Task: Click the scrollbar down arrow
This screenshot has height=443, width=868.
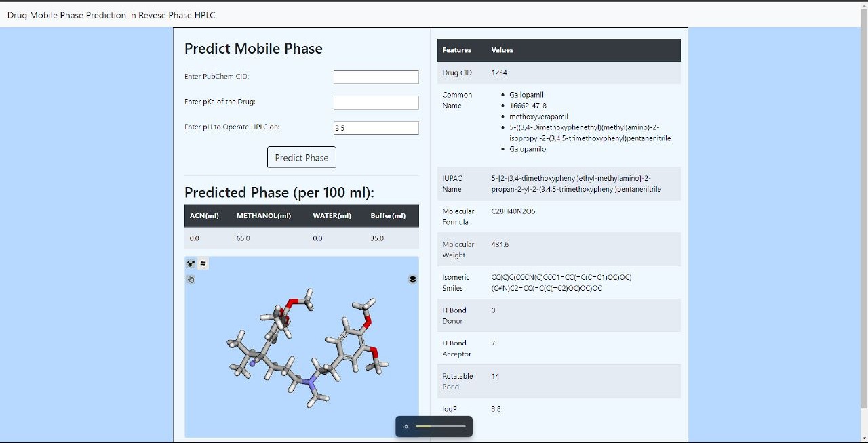Action: (863, 438)
